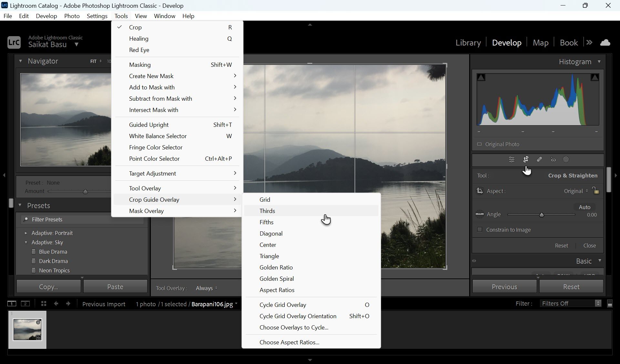Select Thirds from the crop guide overlay menu
Viewport: 620px width, 364px height.
click(267, 211)
